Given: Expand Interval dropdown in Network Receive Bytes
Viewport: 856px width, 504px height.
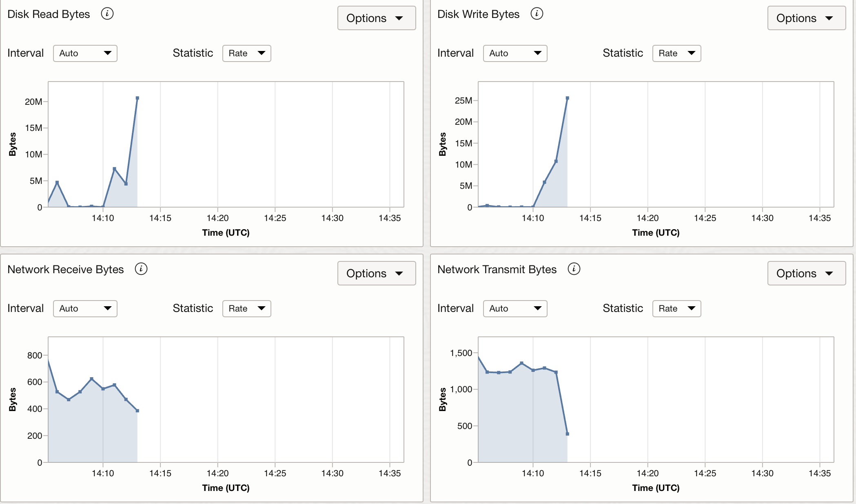Looking at the screenshot, I should [85, 309].
